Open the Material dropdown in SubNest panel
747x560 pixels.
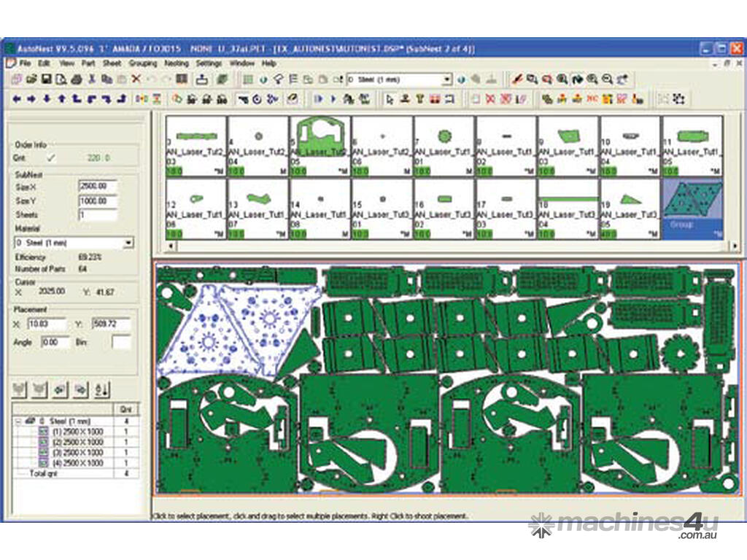coord(129,243)
